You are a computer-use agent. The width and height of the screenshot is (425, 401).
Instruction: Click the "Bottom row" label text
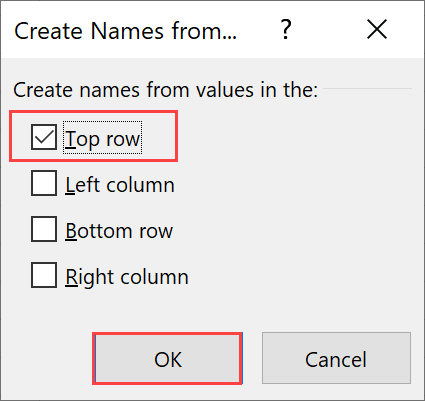click(x=119, y=231)
